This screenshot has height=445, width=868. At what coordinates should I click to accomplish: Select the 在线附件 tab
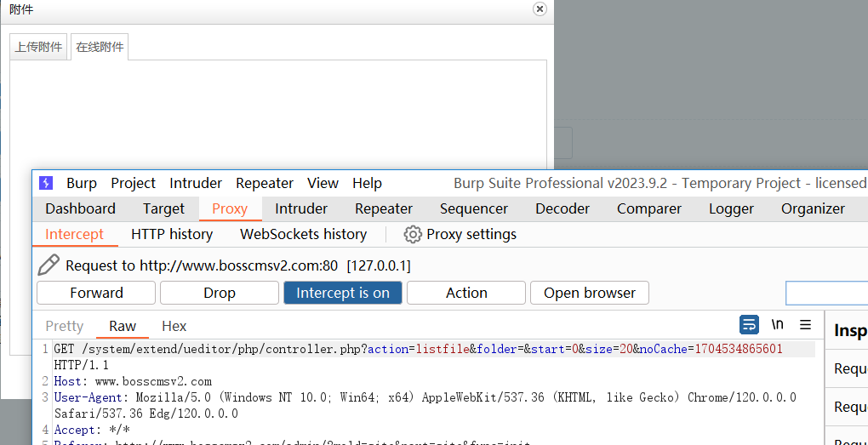tap(100, 48)
